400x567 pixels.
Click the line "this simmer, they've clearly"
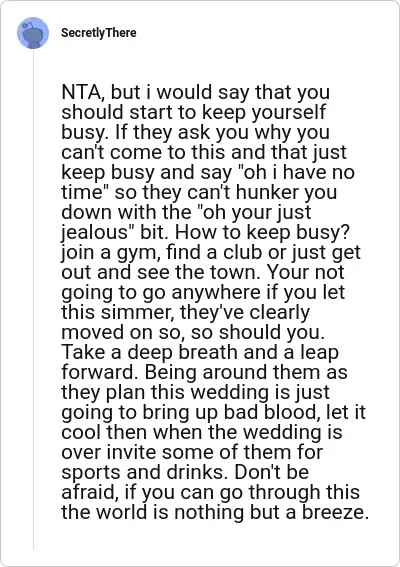(186, 312)
